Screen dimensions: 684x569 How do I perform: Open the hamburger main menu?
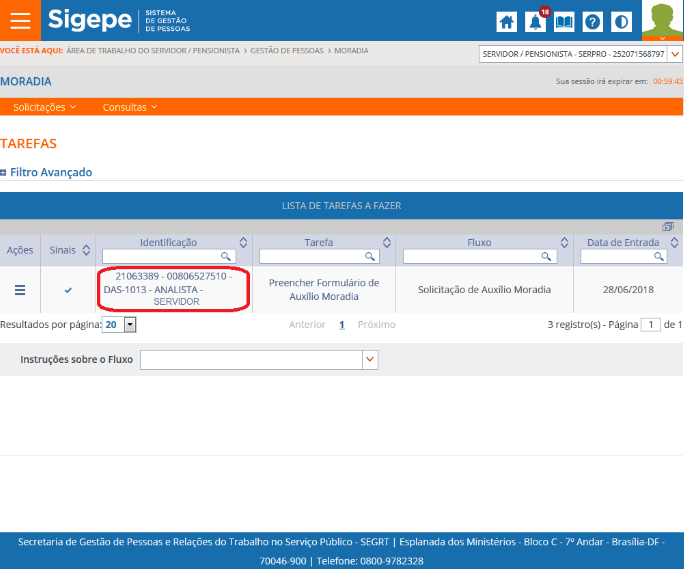pos(20,21)
